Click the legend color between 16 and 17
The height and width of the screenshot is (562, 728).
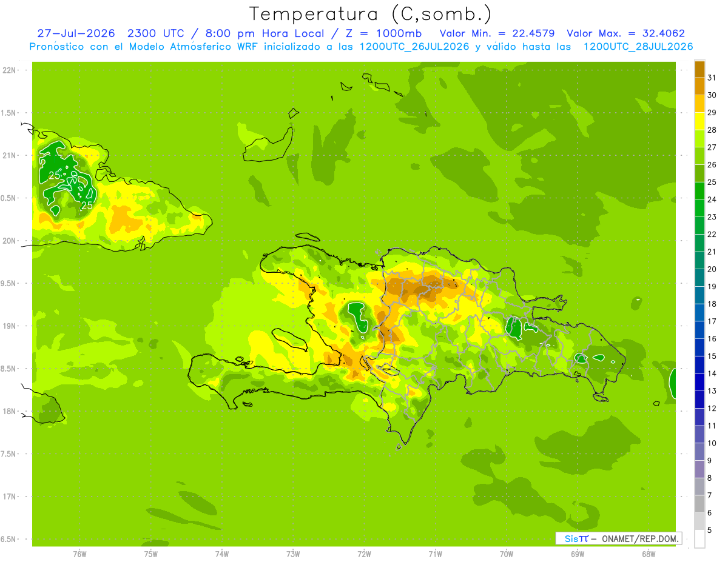tap(699, 330)
